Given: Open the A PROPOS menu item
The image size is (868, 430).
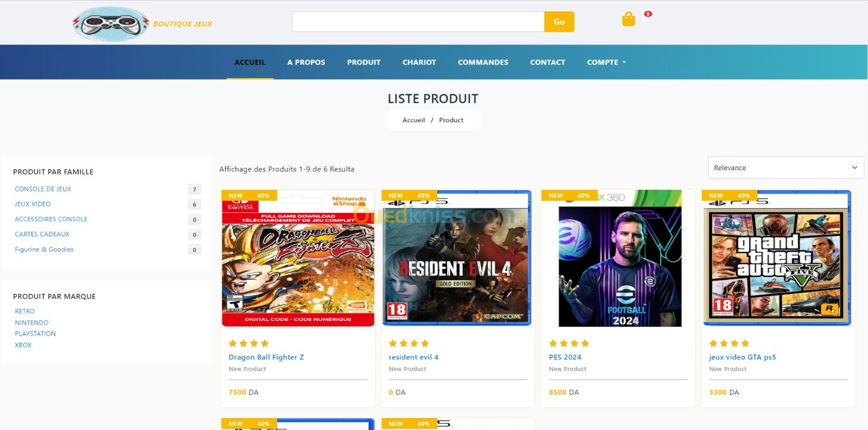Looking at the screenshot, I should [x=307, y=62].
